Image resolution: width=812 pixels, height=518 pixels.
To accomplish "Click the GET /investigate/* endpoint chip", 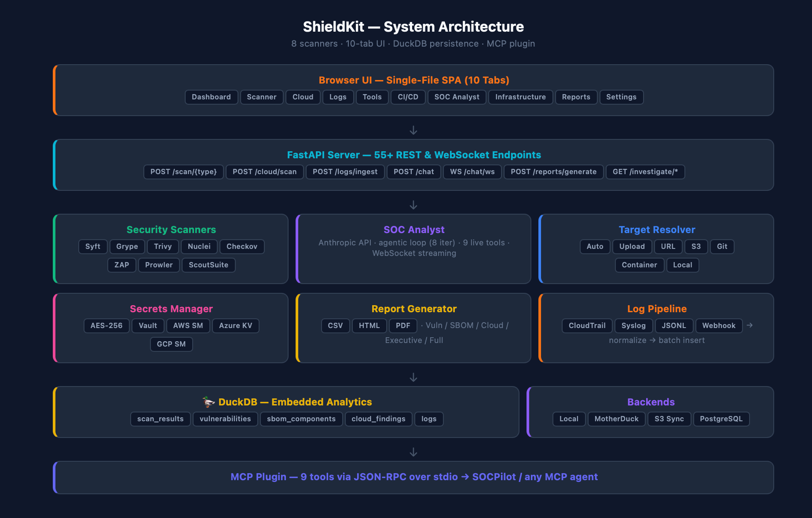I will [645, 172].
